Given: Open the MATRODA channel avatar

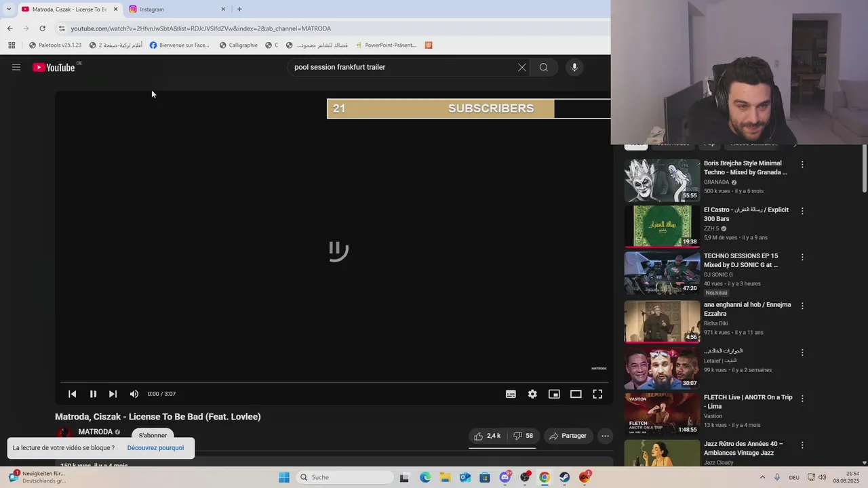Looking at the screenshot, I should pos(64,434).
